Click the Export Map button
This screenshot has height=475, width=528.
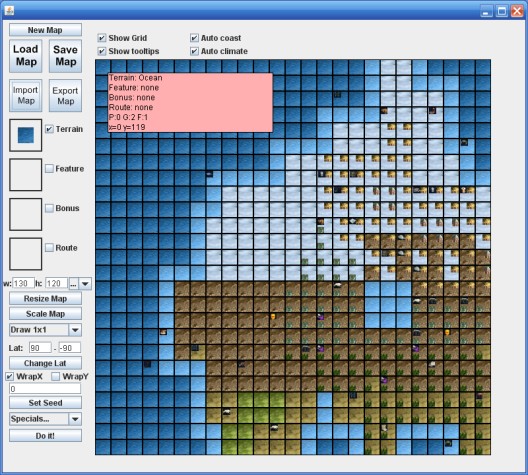pos(65,96)
